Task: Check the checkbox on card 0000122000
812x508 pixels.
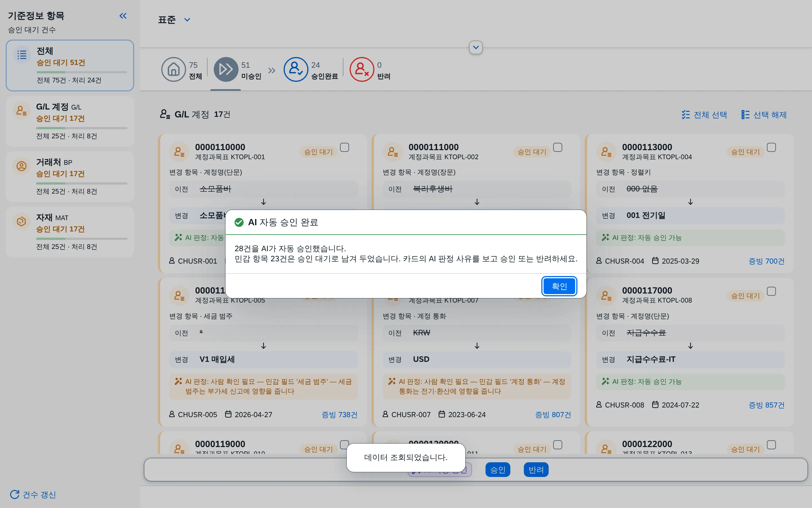Action: (x=771, y=444)
